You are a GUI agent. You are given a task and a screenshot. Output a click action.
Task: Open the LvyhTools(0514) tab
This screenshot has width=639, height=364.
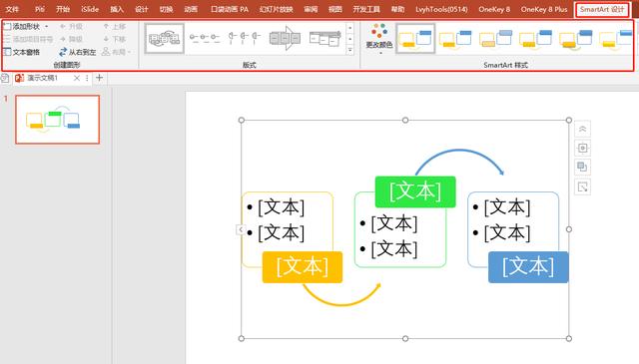coord(441,9)
